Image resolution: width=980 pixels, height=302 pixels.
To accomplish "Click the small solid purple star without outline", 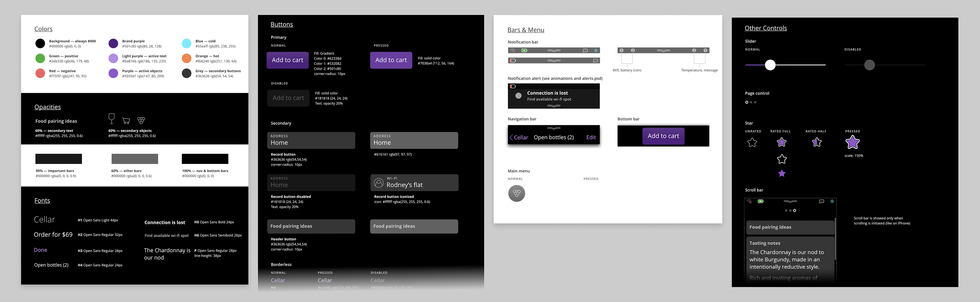I will tap(782, 173).
